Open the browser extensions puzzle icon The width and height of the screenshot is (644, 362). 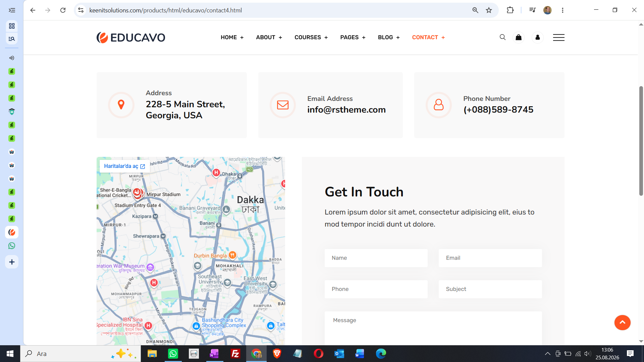(510, 10)
